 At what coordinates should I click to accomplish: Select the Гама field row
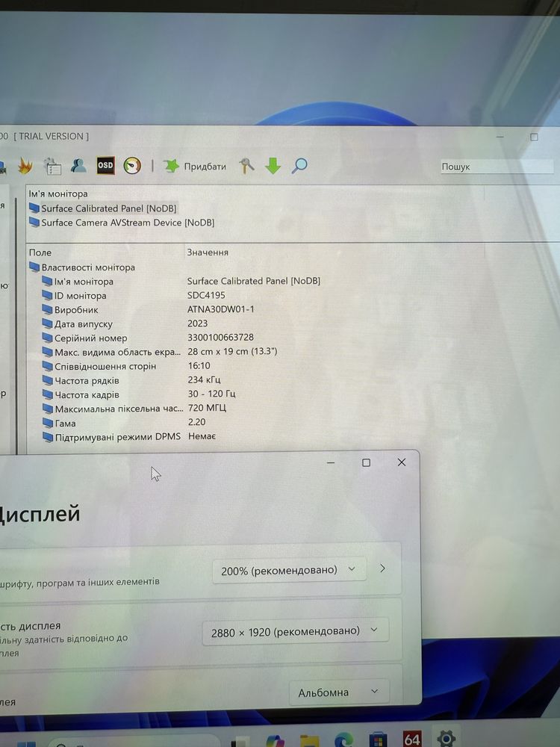(59, 423)
